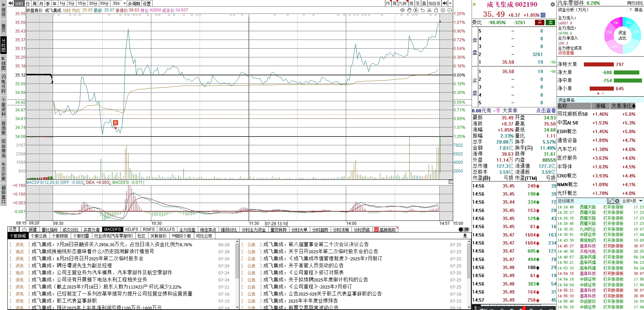Screen dimensions: 644x310
Task: Open the 30s period dropdown arrow
Action: point(124,3)
